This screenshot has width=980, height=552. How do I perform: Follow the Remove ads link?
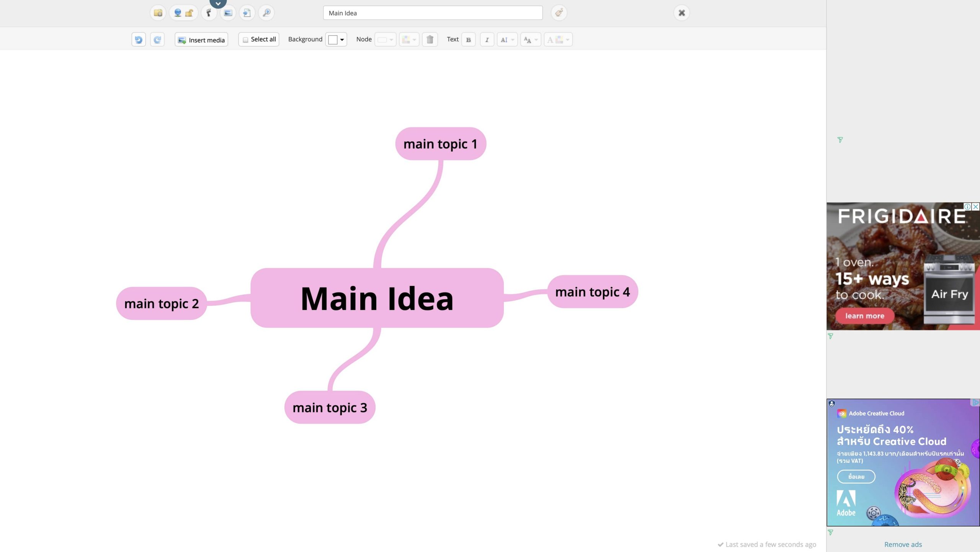coord(903,544)
